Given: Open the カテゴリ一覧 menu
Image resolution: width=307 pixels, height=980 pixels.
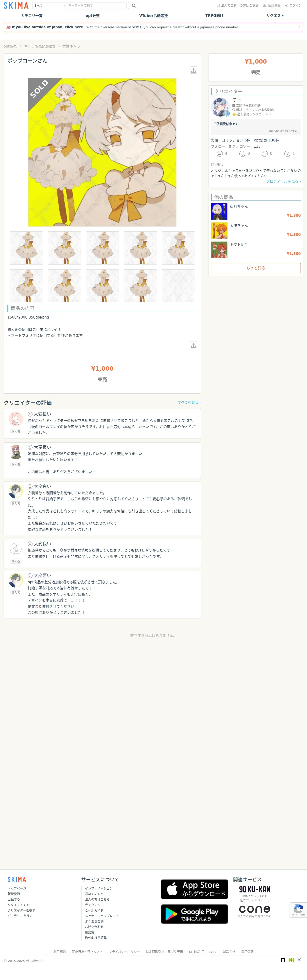Looking at the screenshot, I should pos(32,16).
